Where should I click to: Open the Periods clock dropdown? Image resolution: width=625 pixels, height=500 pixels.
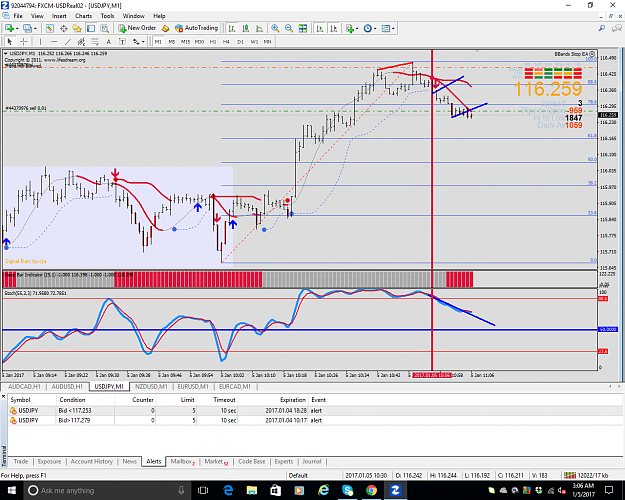(x=370, y=28)
